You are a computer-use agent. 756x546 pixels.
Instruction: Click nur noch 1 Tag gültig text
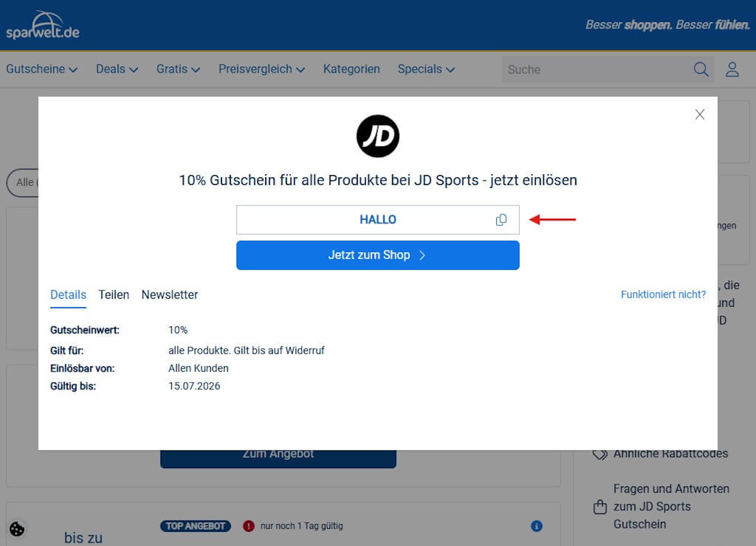(301, 526)
